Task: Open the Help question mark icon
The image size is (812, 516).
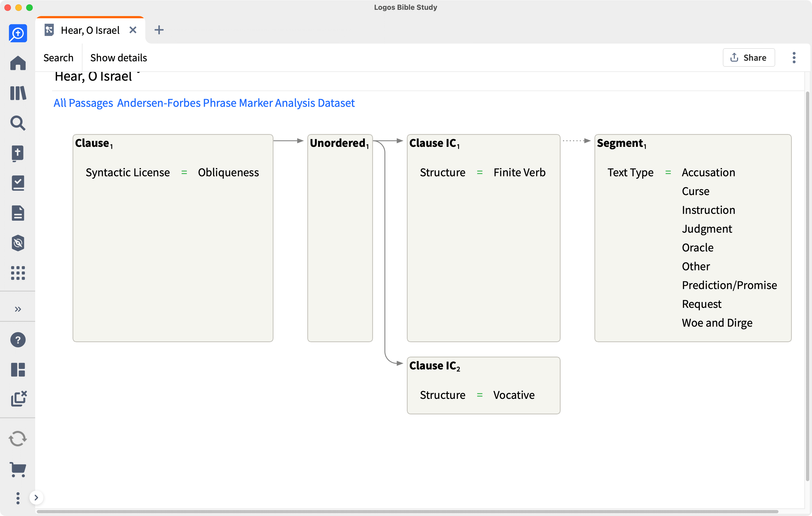Action: click(18, 340)
